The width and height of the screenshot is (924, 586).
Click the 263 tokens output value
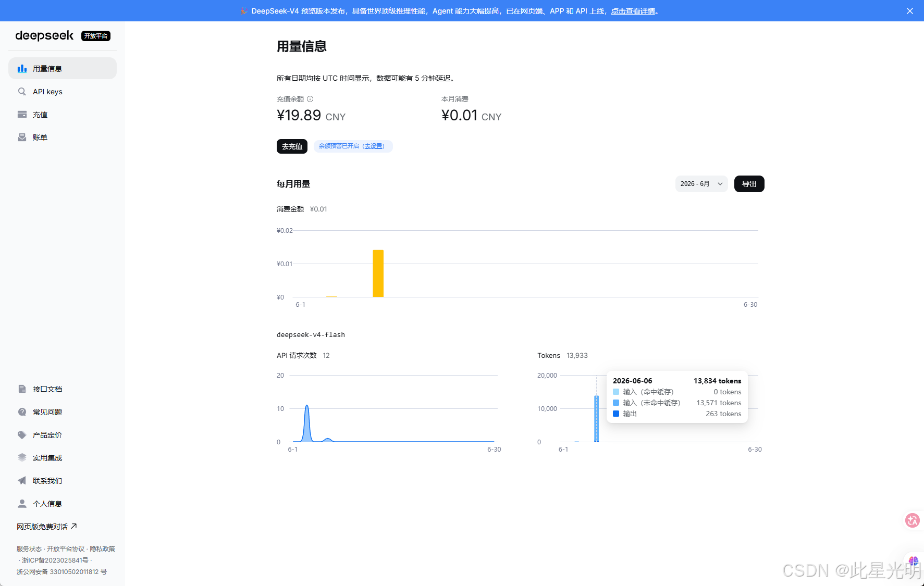(723, 414)
